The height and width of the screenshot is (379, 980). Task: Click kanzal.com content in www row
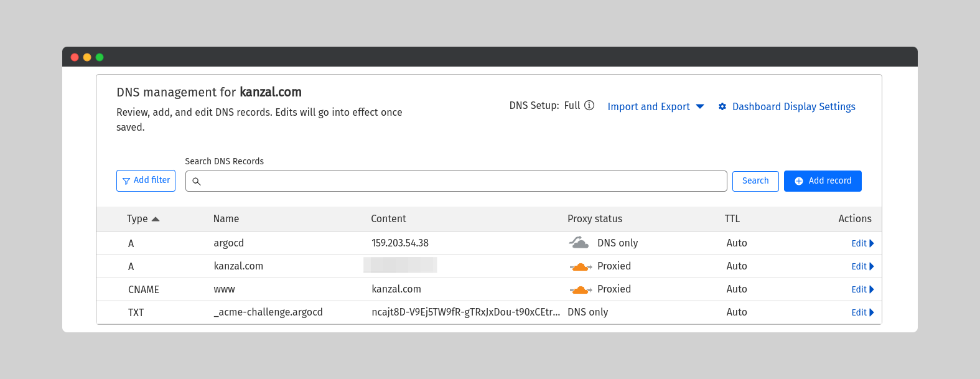(x=396, y=289)
